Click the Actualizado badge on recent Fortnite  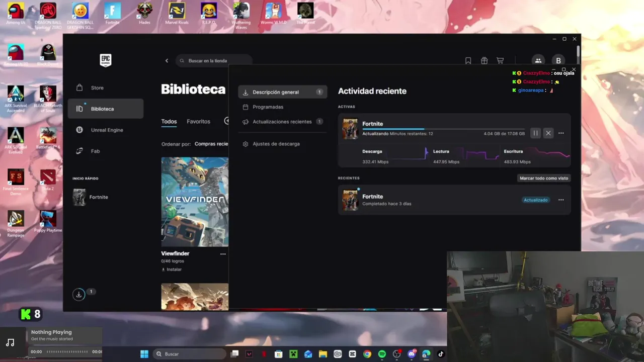[536, 200]
